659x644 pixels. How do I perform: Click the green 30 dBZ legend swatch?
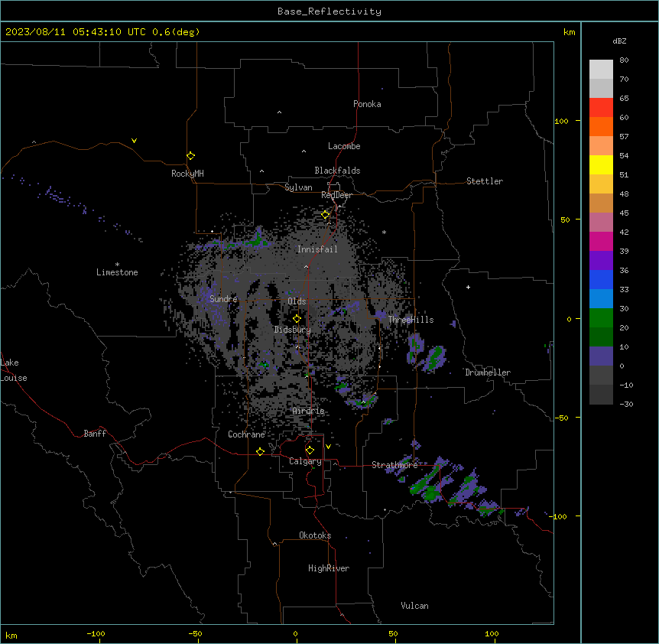[x=601, y=318]
